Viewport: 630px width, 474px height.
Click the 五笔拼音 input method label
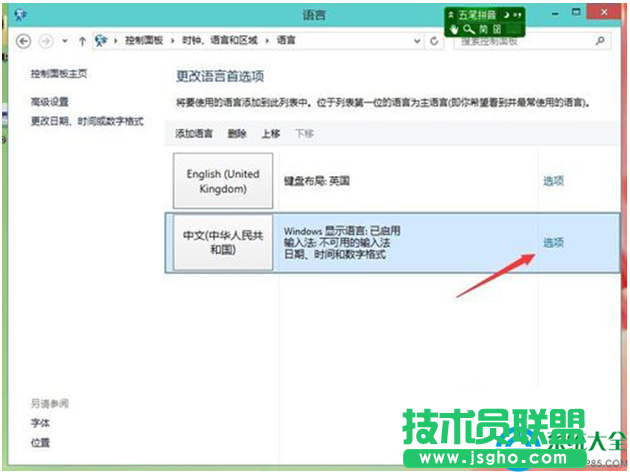(477, 15)
